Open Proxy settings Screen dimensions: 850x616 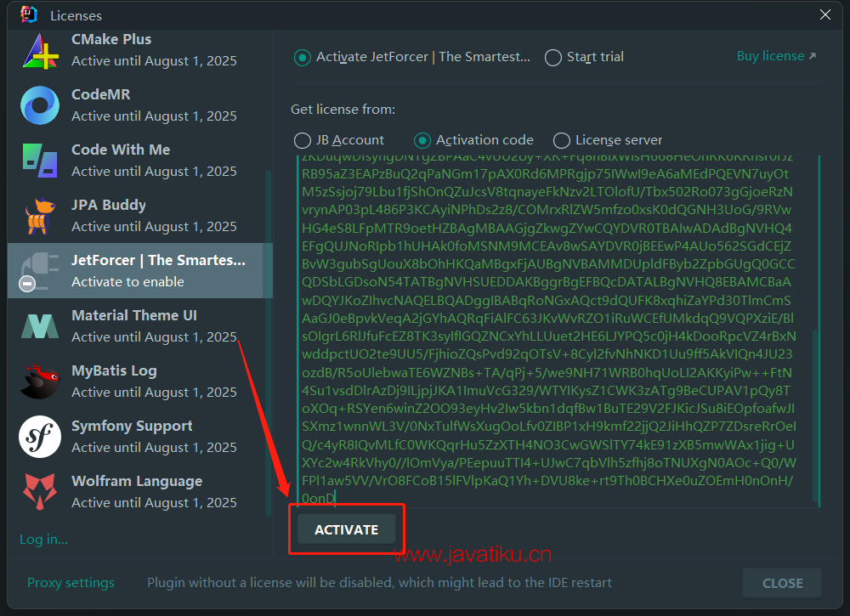pos(71,582)
